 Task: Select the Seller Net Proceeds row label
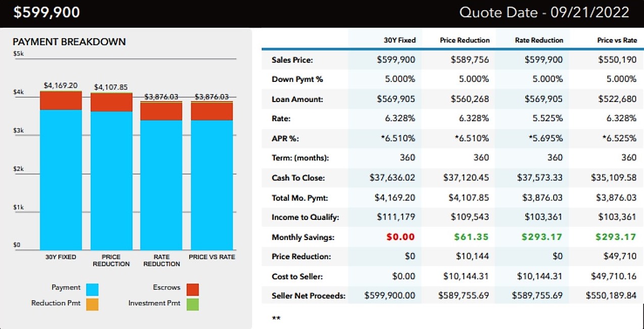click(308, 296)
